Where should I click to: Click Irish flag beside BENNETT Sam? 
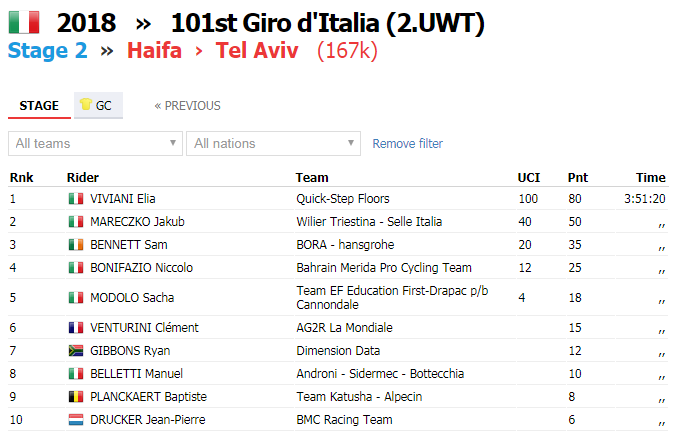point(76,245)
